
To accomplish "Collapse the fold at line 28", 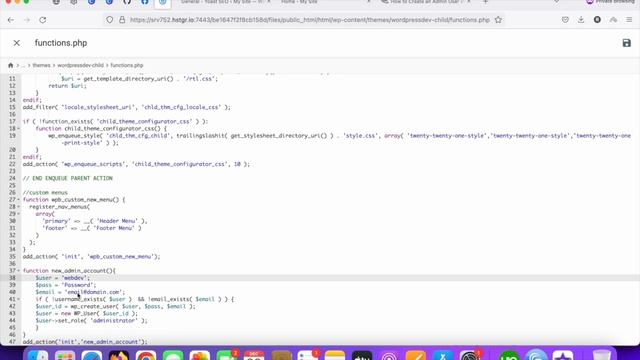I will point(18,207).
